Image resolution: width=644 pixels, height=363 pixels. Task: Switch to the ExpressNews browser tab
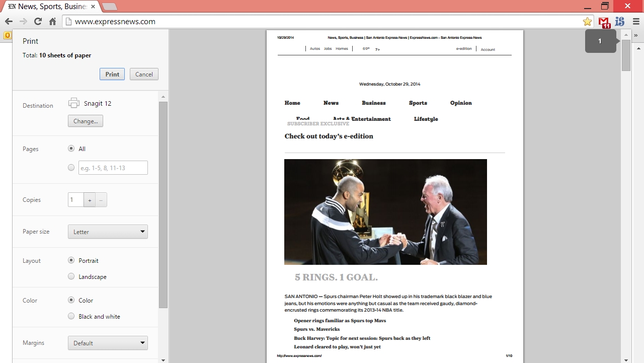pos(50,7)
